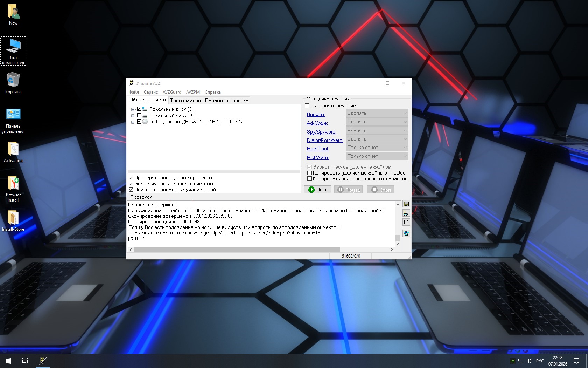Open the HackTool action dropdown
The image size is (588, 368).
pos(377,148)
